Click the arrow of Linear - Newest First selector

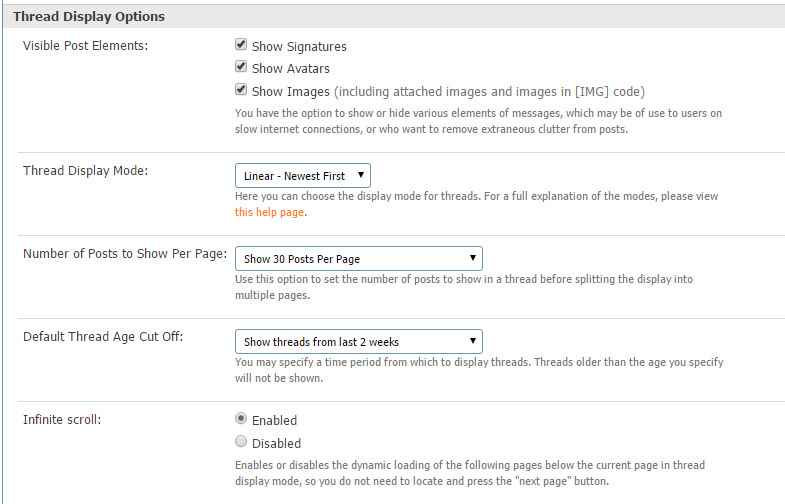click(360, 175)
